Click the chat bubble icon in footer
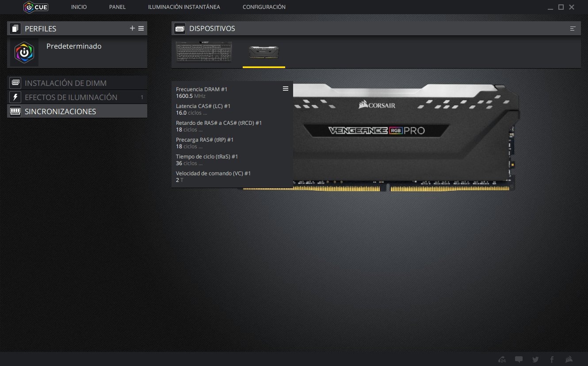The width and height of the screenshot is (588, 366). (519, 359)
